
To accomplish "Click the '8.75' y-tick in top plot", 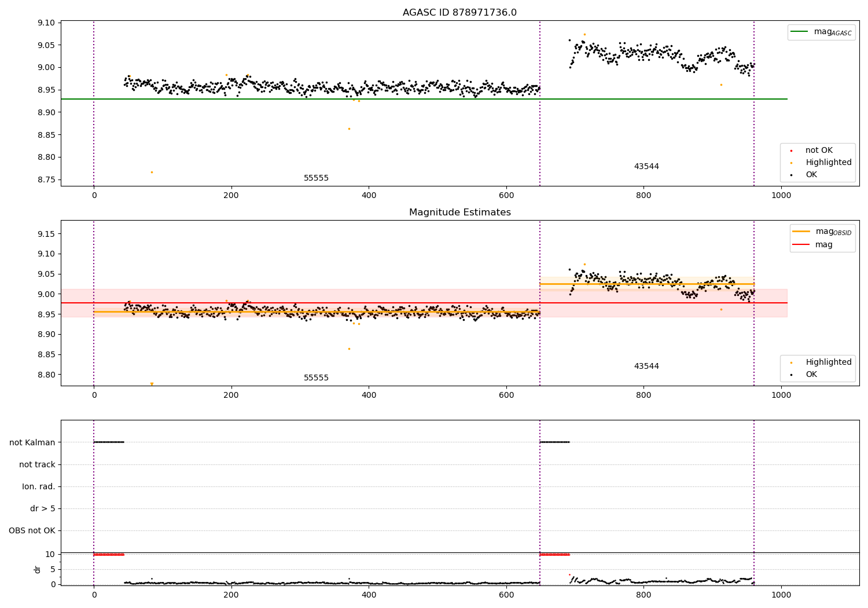I will point(46,180).
